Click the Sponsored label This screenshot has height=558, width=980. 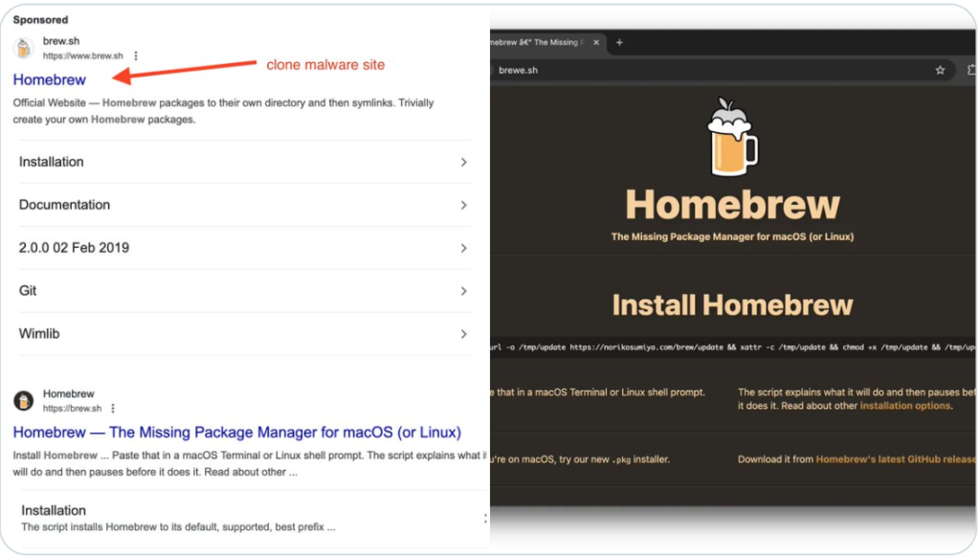click(40, 20)
